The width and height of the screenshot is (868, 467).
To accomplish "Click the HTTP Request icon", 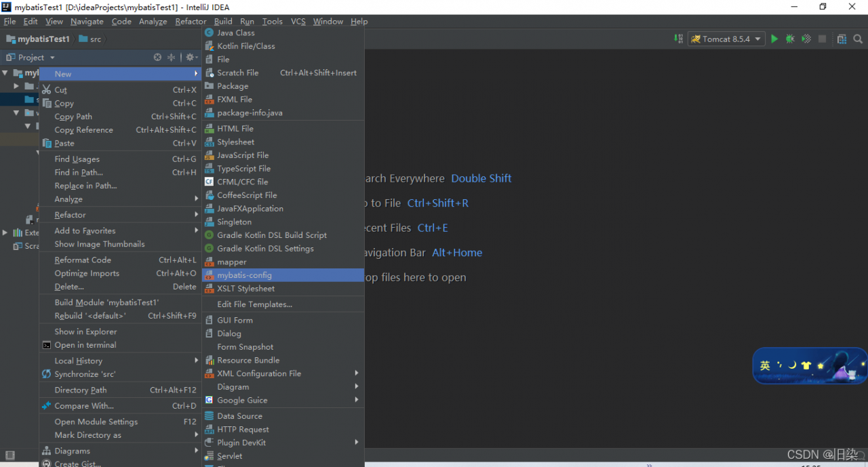I will [210, 429].
